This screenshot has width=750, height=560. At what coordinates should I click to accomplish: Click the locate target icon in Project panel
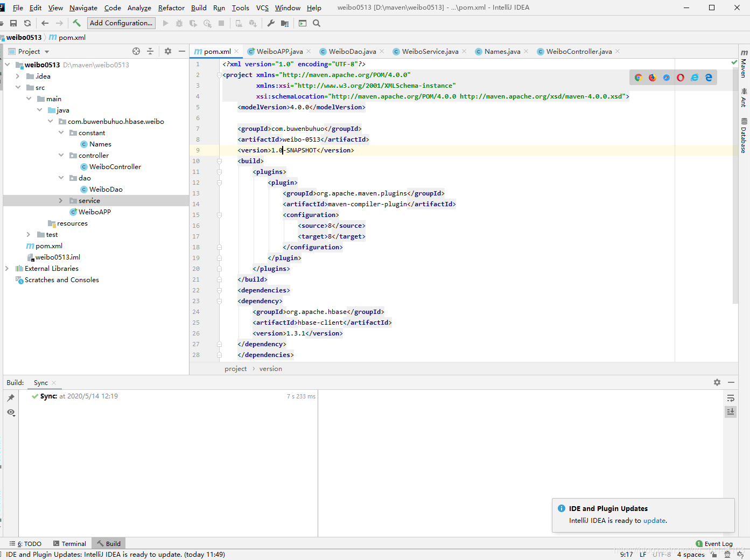(x=136, y=51)
